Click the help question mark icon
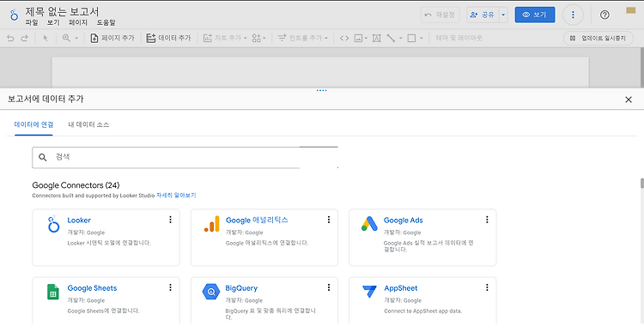The image size is (644, 326). click(x=605, y=15)
